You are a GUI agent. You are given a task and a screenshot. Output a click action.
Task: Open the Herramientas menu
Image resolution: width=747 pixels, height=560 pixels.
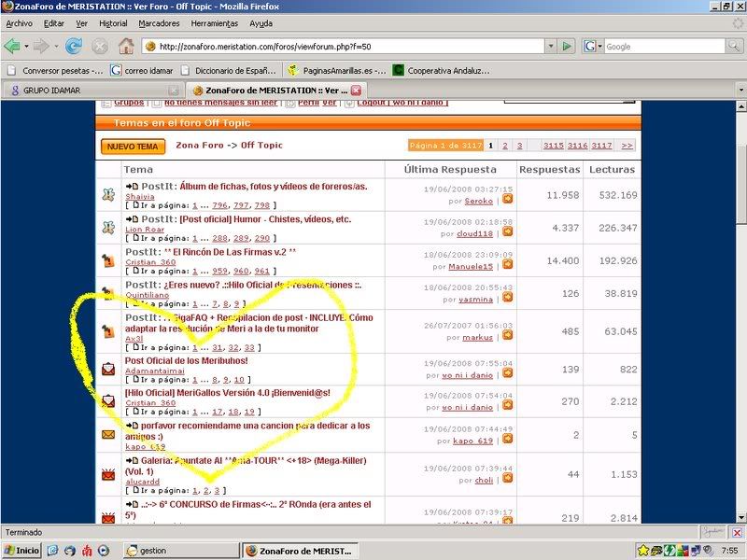[x=215, y=23]
